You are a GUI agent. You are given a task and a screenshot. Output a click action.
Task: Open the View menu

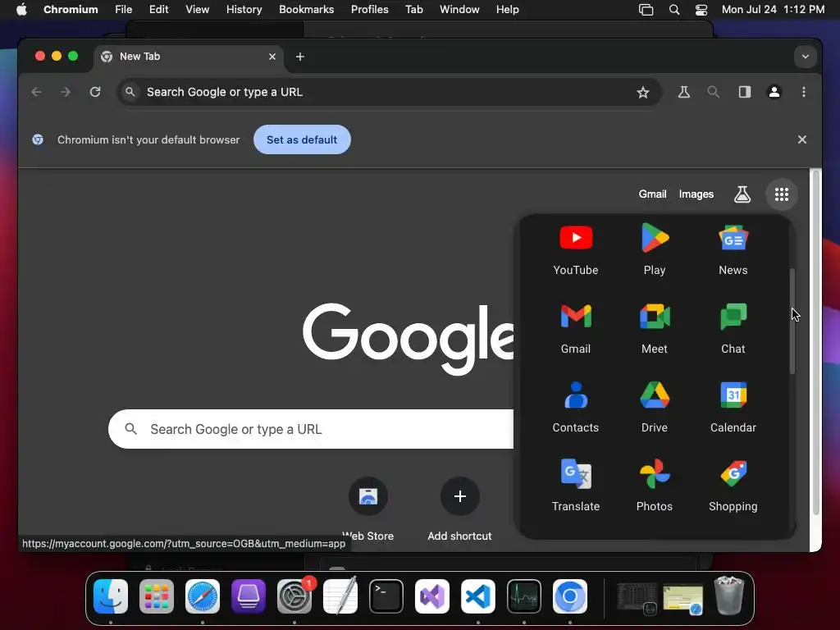197,9
